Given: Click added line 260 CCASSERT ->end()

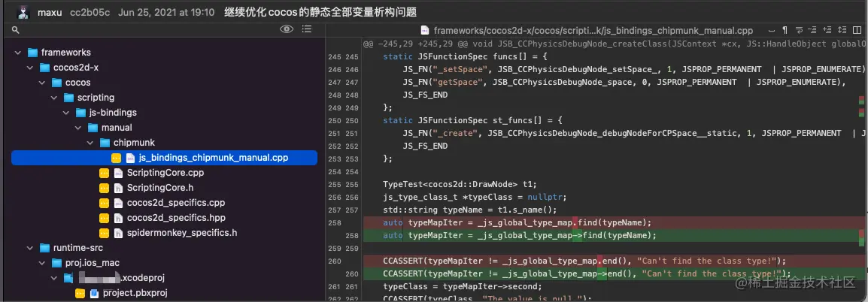Looking at the screenshot, I should (x=613, y=273).
